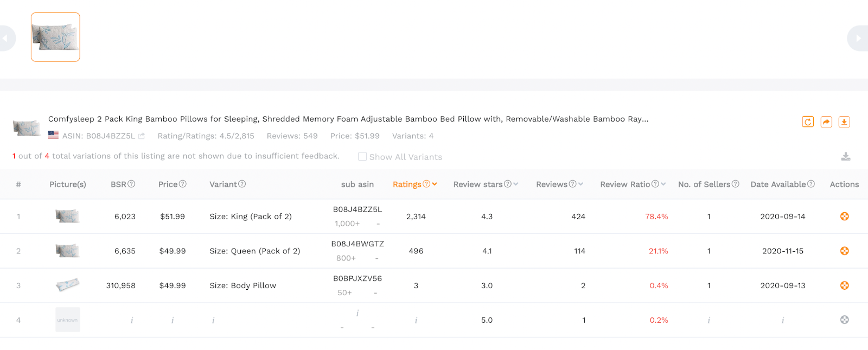Click the No. of Sellers help icon
Screen dimensions: 868x350
pos(736,184)
